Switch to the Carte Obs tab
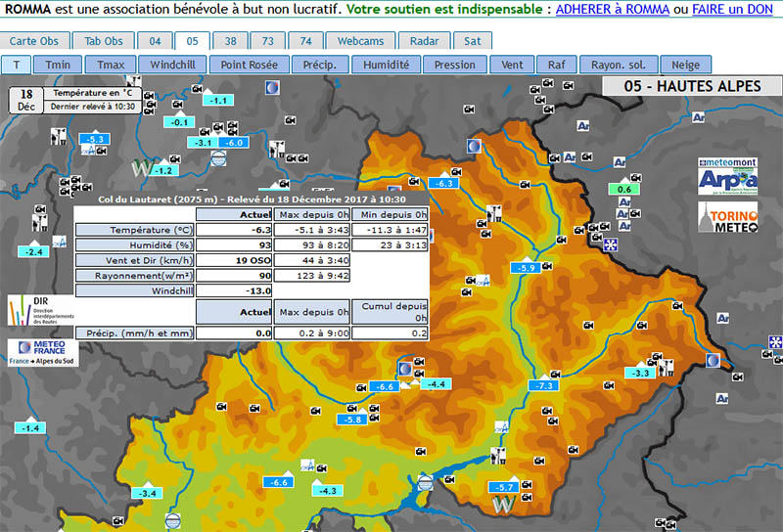Viewport: 783px width, 532px height. [34, 41]
